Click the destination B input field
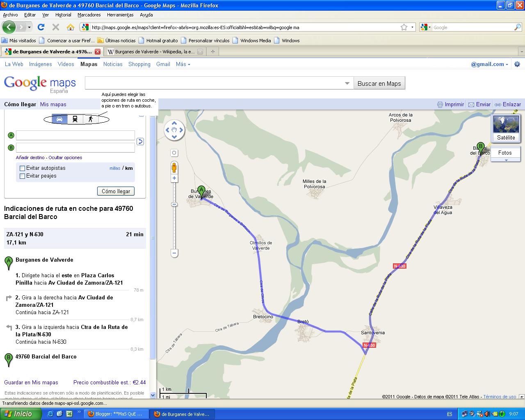 click(75, 148)
